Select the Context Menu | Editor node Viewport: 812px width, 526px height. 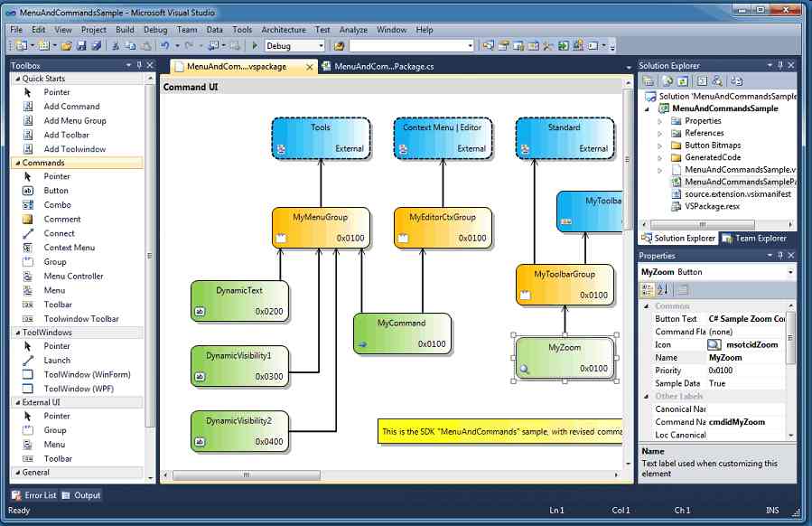pos(443,138)
